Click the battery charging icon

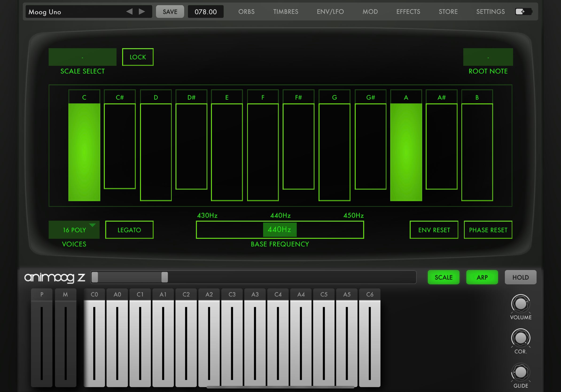coord(524,12)
